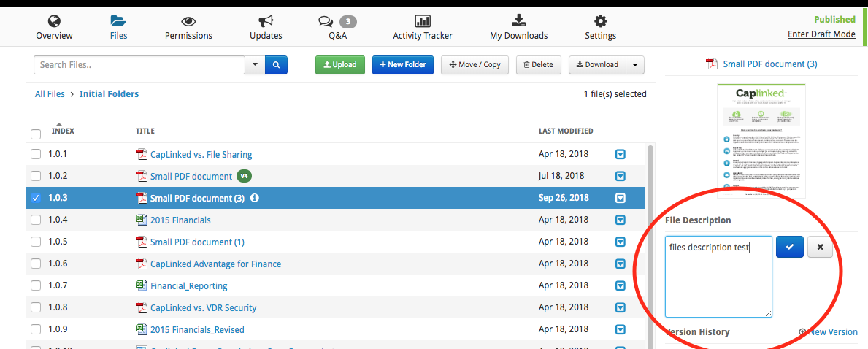Screen dimensions: 868x349
Task: Click V4 version badge on Small PDF document
Action: point(244,176)
